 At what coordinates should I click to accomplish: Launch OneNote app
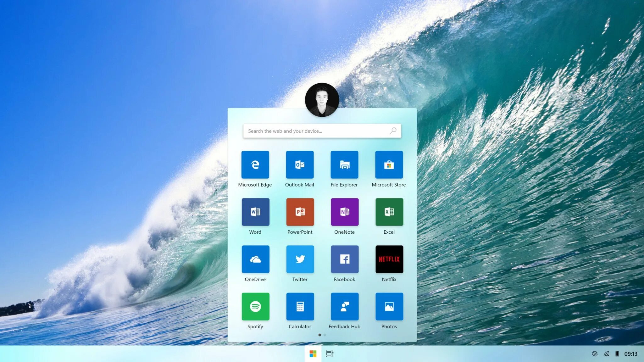tap(345, 212)
